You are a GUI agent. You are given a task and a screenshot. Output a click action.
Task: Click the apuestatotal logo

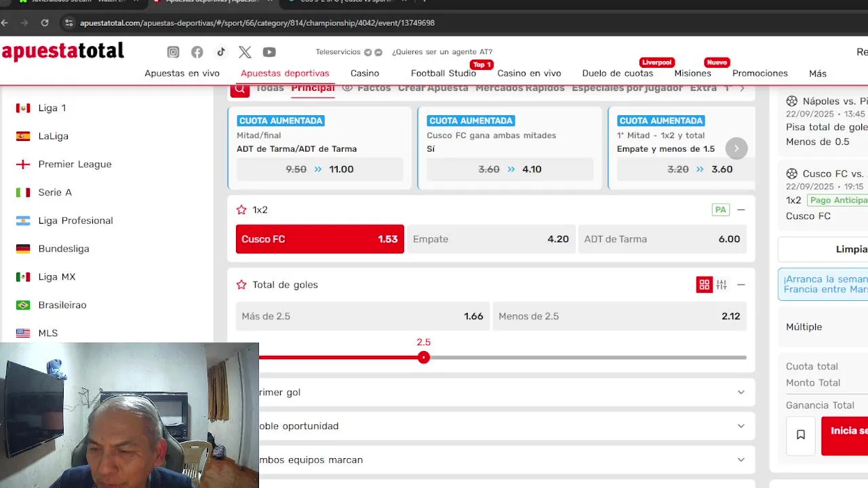coord(63,52)
